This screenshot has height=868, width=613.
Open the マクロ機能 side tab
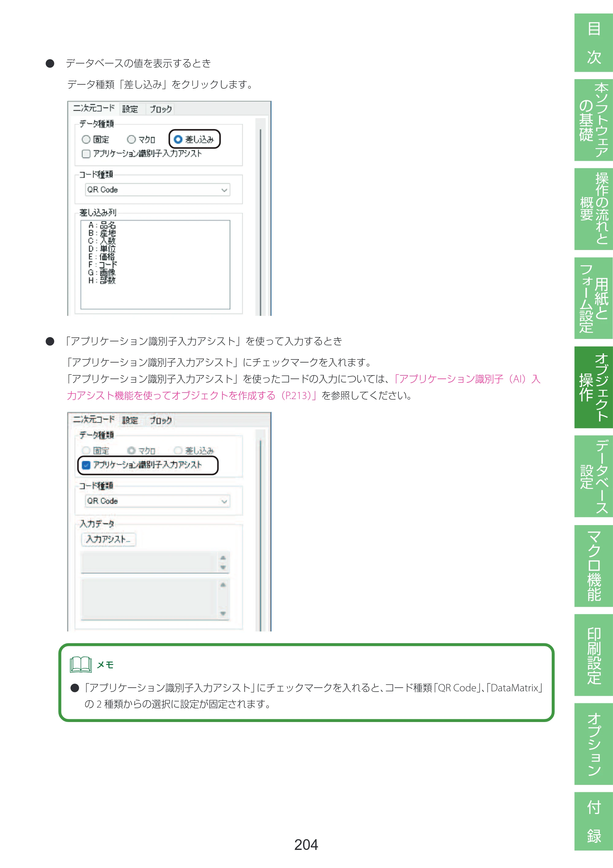pos(593,566)
